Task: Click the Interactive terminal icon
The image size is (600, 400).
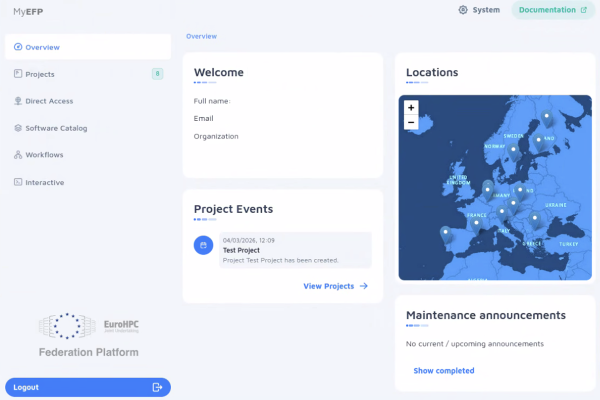Action: pos(18,182)
